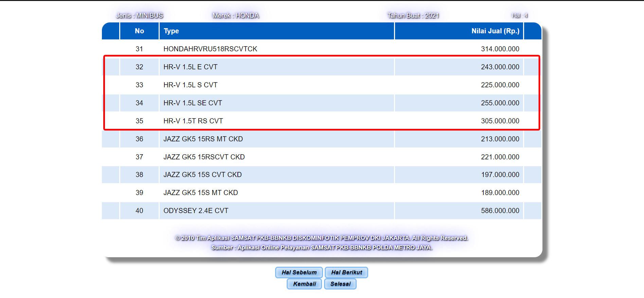Select JAZZ GK5 15S MT CKD entry
This screenshot has height=298, width=644.
pyautogui.click(x=201, y=193)
